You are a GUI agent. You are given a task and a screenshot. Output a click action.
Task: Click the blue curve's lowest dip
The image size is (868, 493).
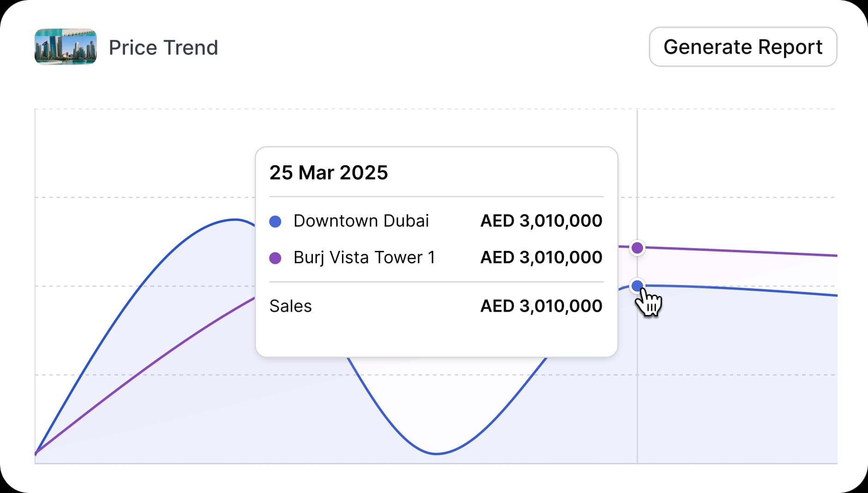click(436, 453)
